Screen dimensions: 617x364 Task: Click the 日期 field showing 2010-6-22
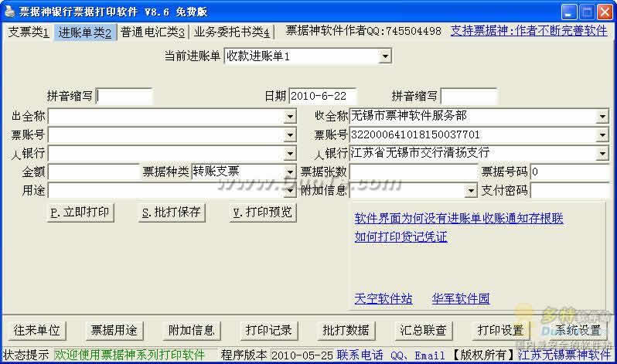(322, 96)
